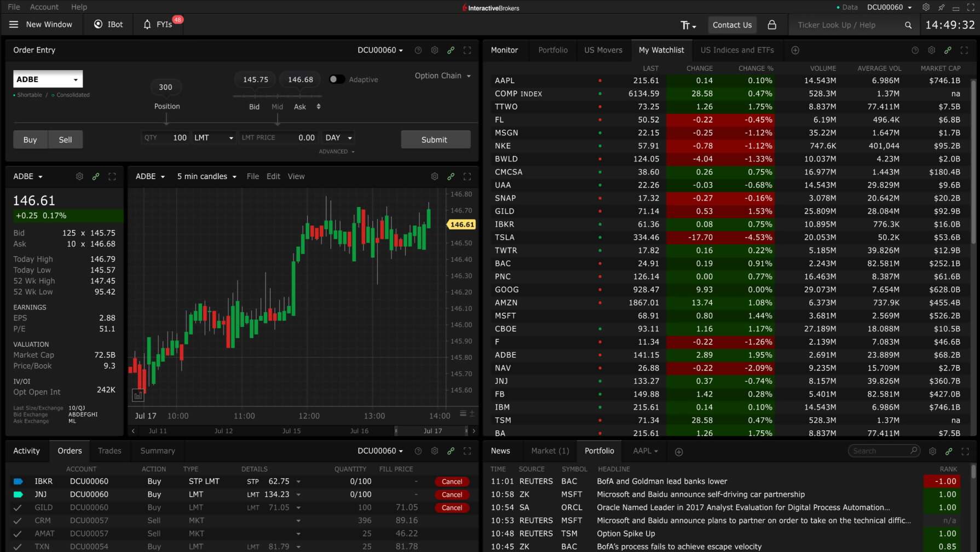Switch order side to Sell
This screenshot has height=552, width=980.
(x=65, y=140)
